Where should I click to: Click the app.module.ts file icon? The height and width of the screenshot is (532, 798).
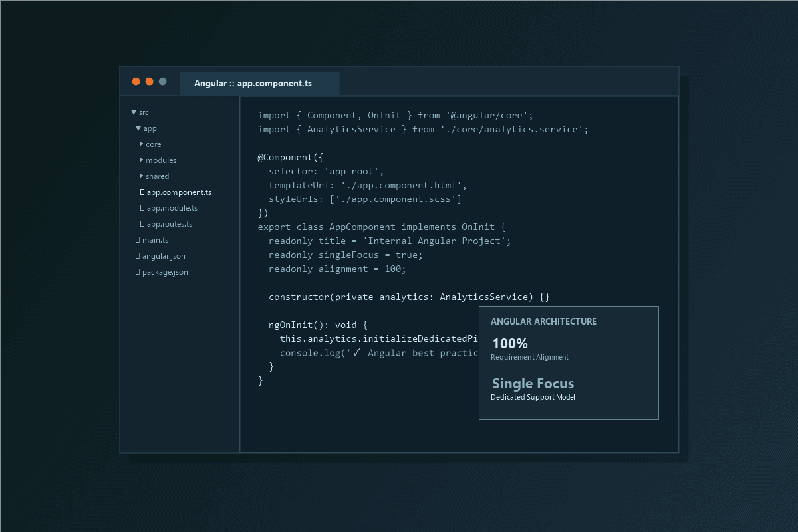[142, 208]
